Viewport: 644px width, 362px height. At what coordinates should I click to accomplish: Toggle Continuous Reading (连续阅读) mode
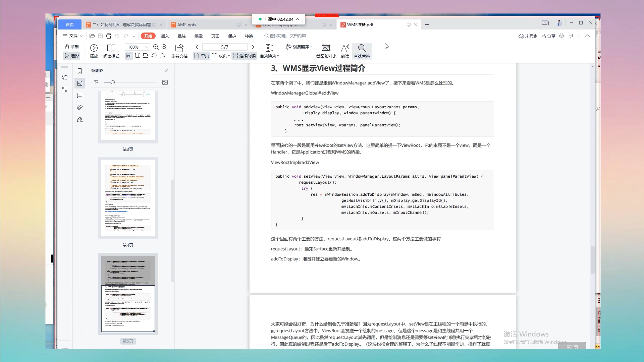244,56
